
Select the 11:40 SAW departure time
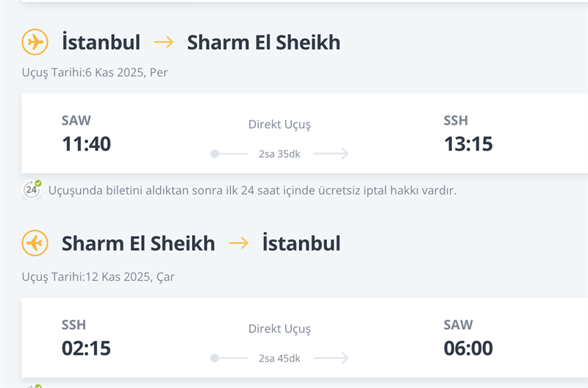point(86,143)
